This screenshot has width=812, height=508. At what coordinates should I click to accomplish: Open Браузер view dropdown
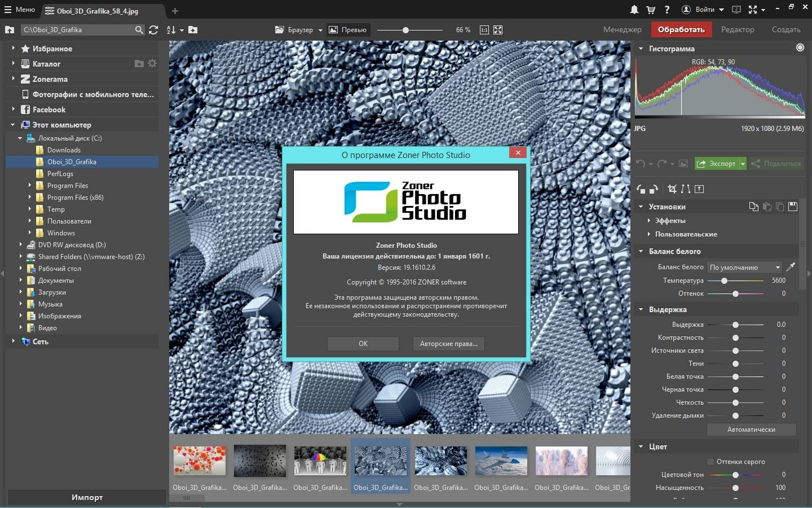tap(299, 30)
